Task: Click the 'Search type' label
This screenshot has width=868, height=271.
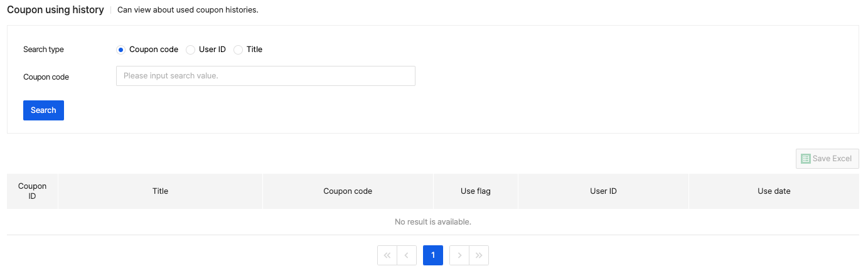Action: (43, 50)
